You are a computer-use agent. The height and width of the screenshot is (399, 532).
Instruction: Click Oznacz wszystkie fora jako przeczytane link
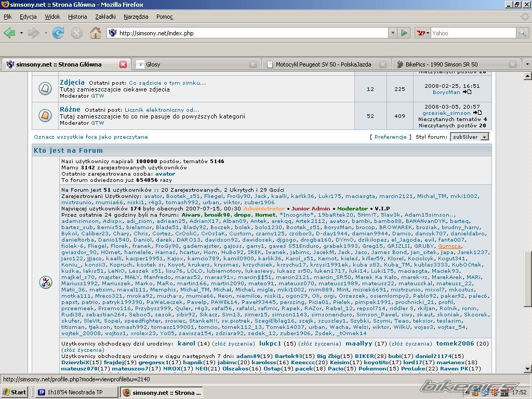[91, 137]
